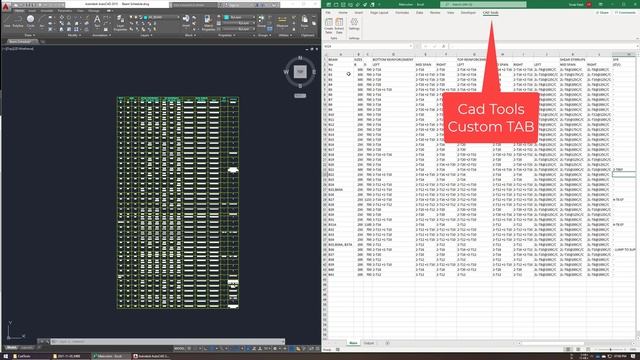Click the Insert Function fx icon
This screenshot has height=360, width=640.
[444, 46]
